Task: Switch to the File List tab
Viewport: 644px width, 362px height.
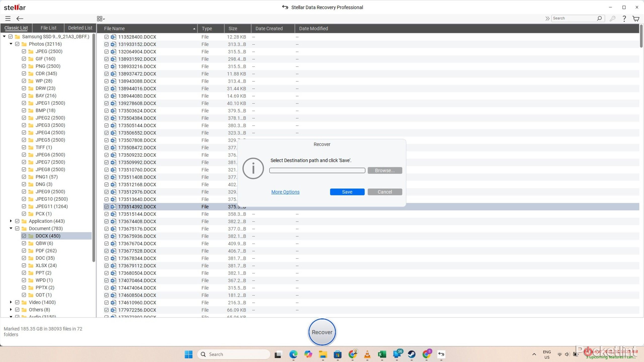Action: [48, 28]
